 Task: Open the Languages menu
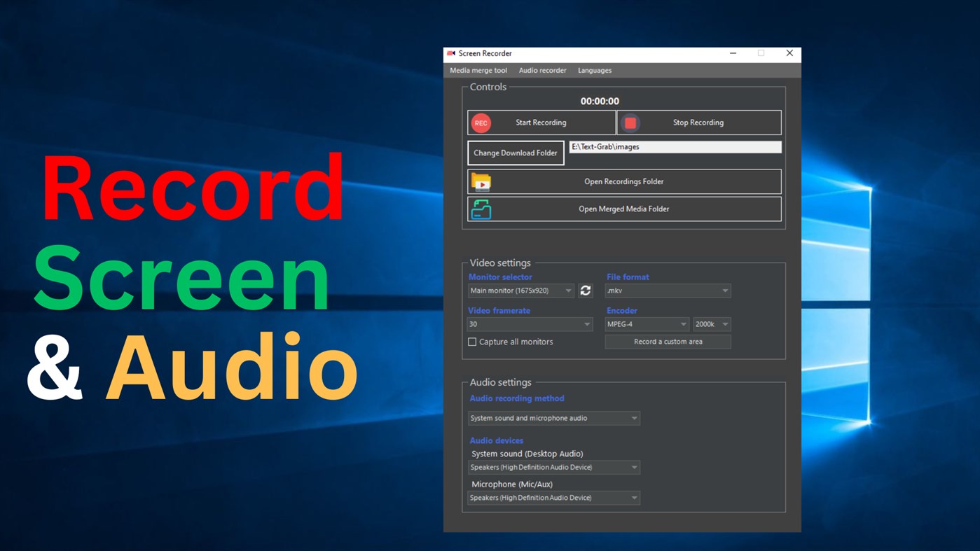[594, 70]
